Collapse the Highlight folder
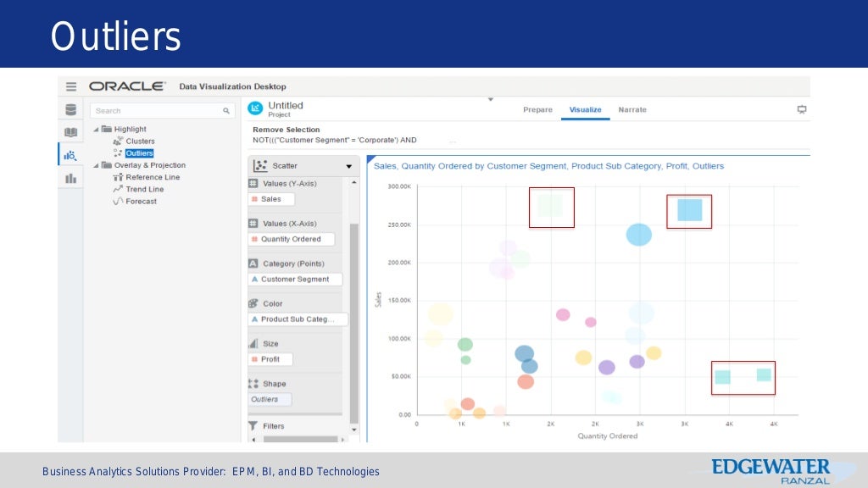This screenshot has width=868, height=488. (96, 130)
